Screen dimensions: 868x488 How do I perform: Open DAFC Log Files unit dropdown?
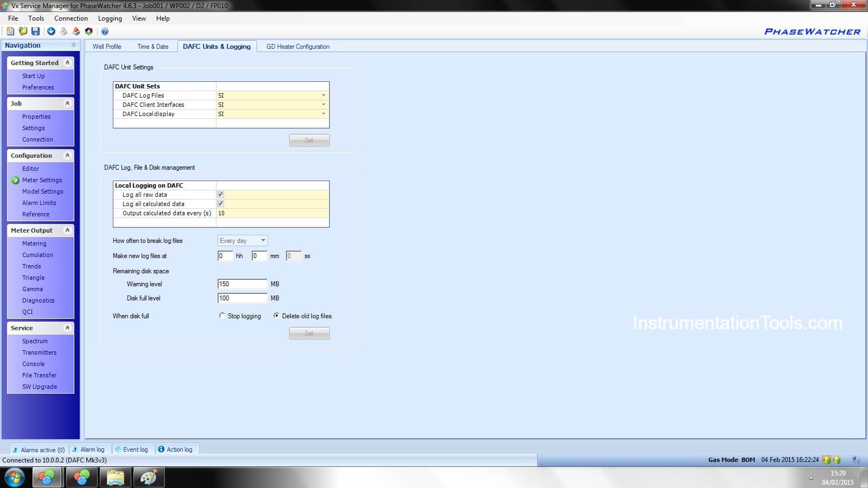point(323,95)
